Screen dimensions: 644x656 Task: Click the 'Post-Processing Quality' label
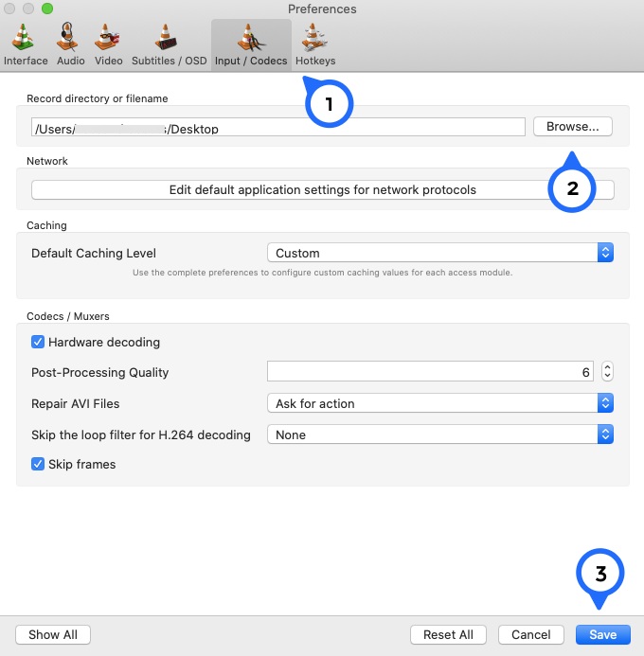[x=100, y=372]
